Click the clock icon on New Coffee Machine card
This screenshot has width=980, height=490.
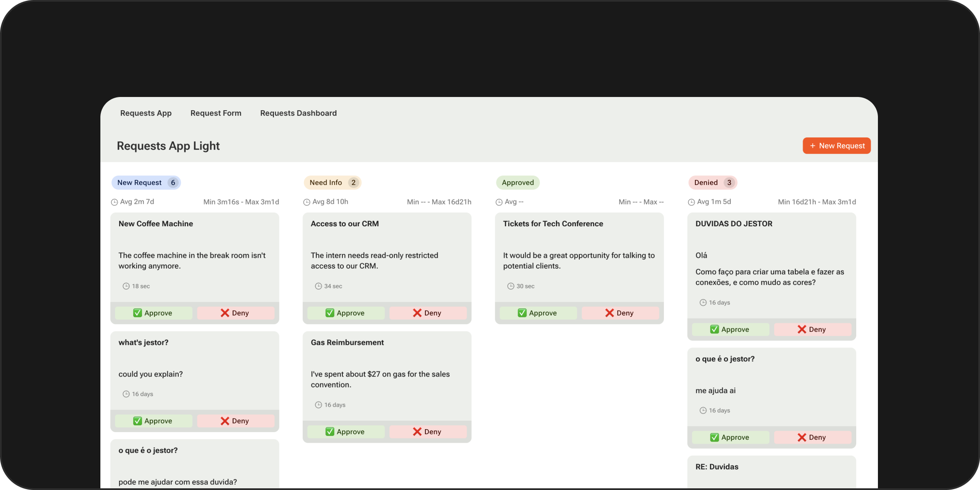click(126, 286)
